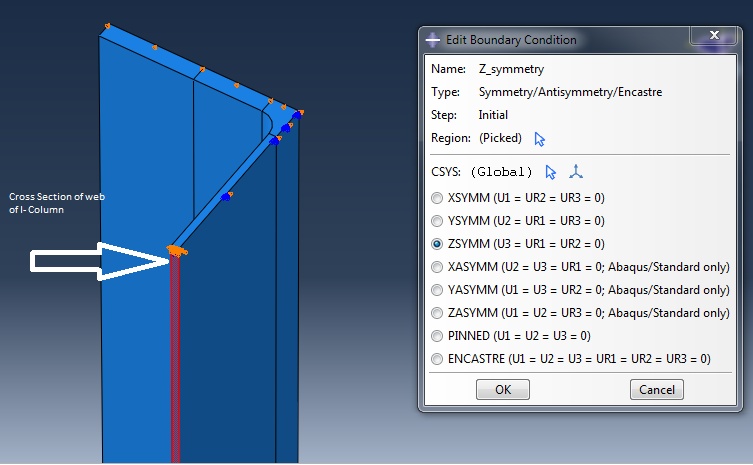Click the Symmetry/Antisymmetry/Encastre type text
Viewport: 753px width, 465px height.
pyautogui.click(x=570, y=92)
